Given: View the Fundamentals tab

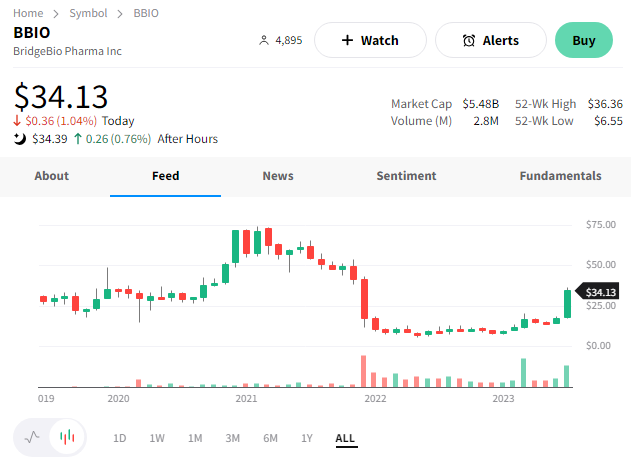Looking at the screenshot, I should 560,176.
